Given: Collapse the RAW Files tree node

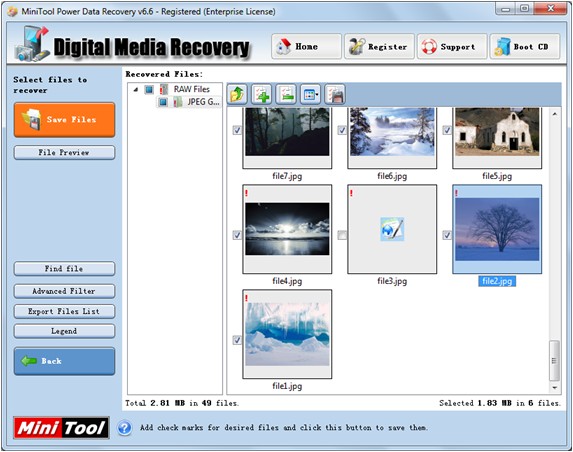Looking at the screenshot, I should (x=136, y=90).
